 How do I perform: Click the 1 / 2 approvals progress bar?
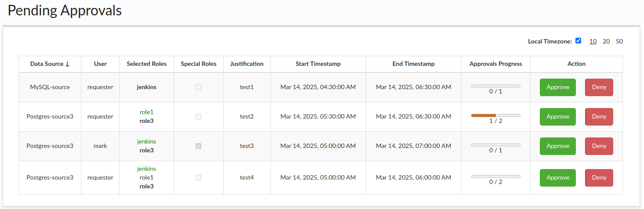[x=496, y=115]
